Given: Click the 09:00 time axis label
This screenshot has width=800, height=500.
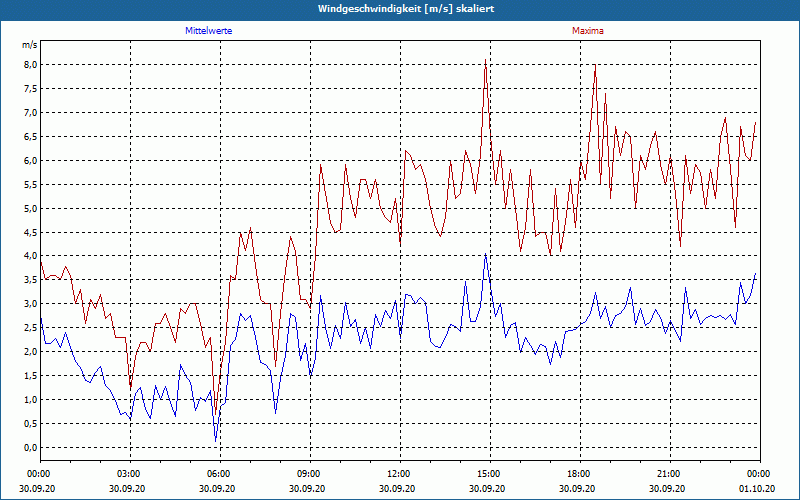Looking at the screenshot, I should pos(310,474).
